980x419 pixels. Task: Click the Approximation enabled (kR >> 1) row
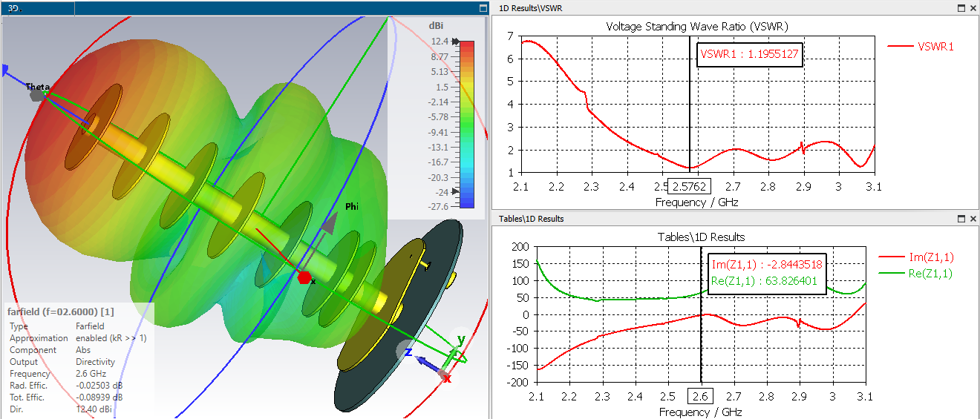78,338
